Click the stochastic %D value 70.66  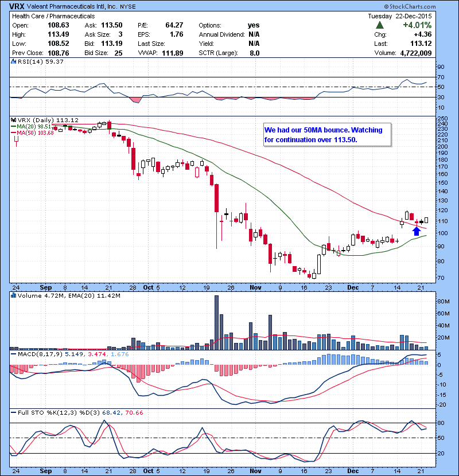pyautogui.click(x=134, y=412)
